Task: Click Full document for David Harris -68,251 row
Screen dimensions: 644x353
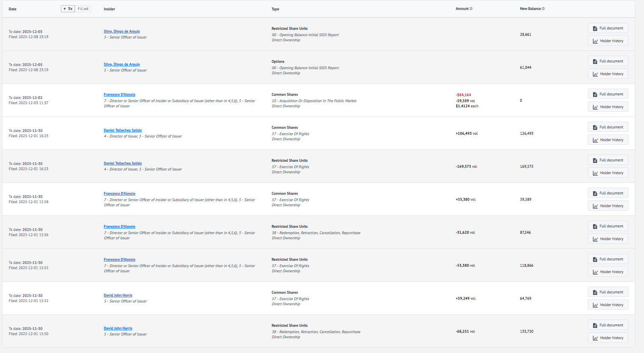Action: (x=608, y=325)
